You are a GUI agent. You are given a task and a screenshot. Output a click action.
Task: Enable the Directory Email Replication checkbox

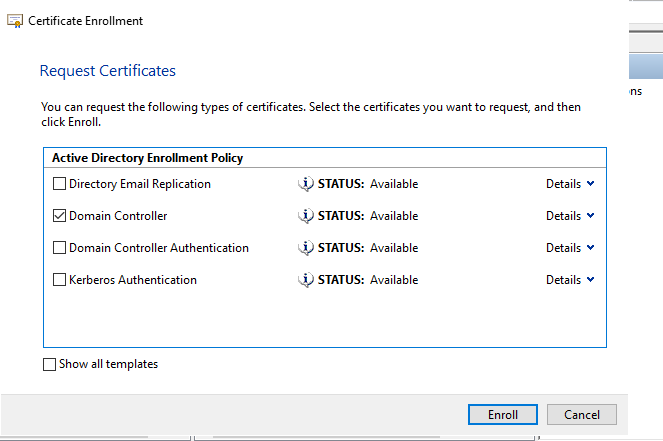click(x=60, y=184)
